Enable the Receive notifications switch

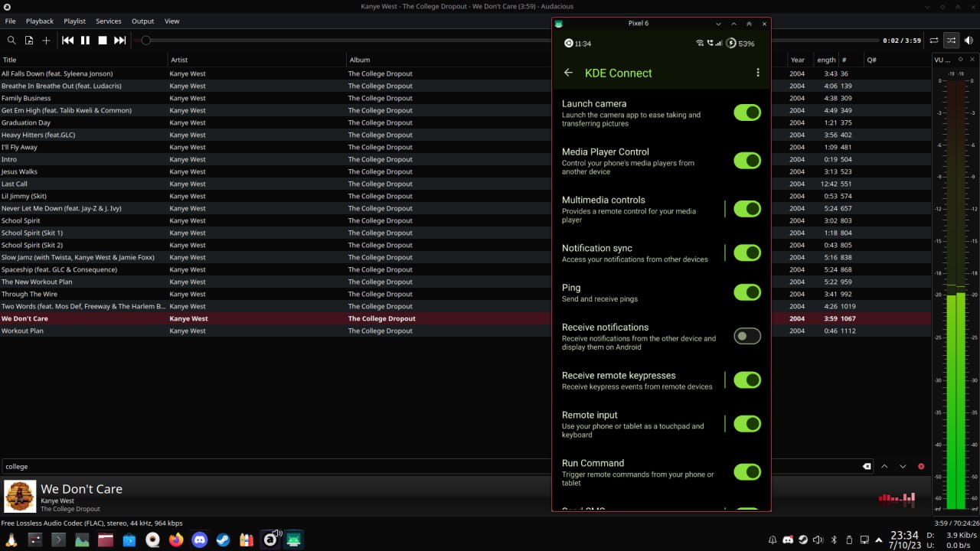(747, 336)
